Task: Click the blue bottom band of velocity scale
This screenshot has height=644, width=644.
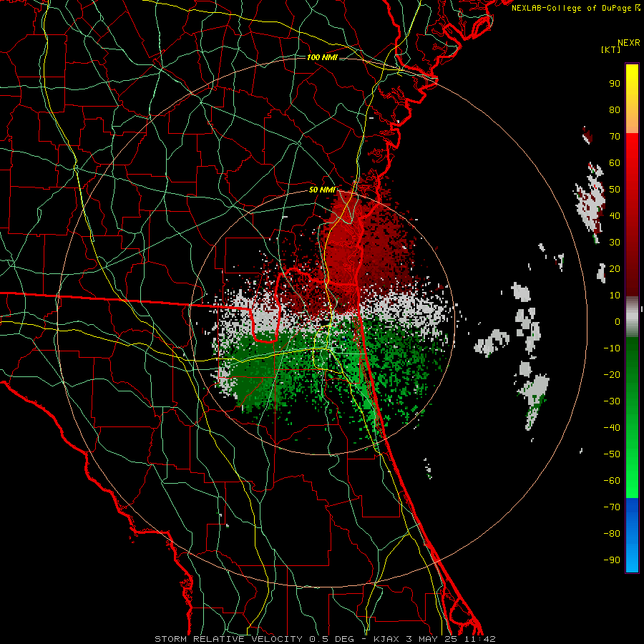Action: 632,535
